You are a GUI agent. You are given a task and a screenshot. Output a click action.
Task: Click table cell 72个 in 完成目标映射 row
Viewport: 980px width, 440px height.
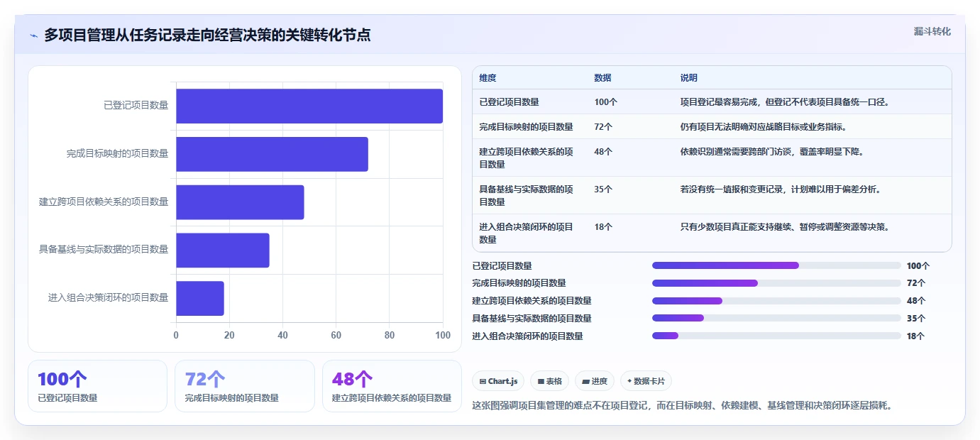click(x=603, y=127)
